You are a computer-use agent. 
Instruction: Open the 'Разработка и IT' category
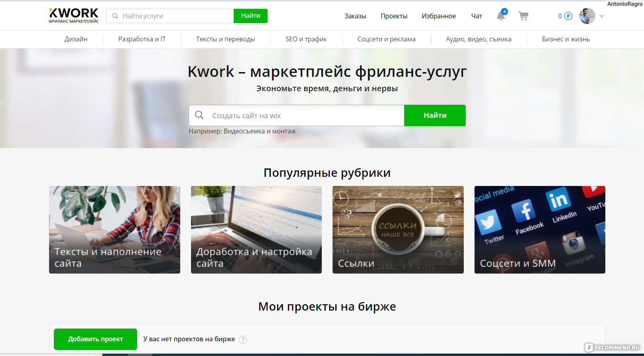click(x=142, y=39)
